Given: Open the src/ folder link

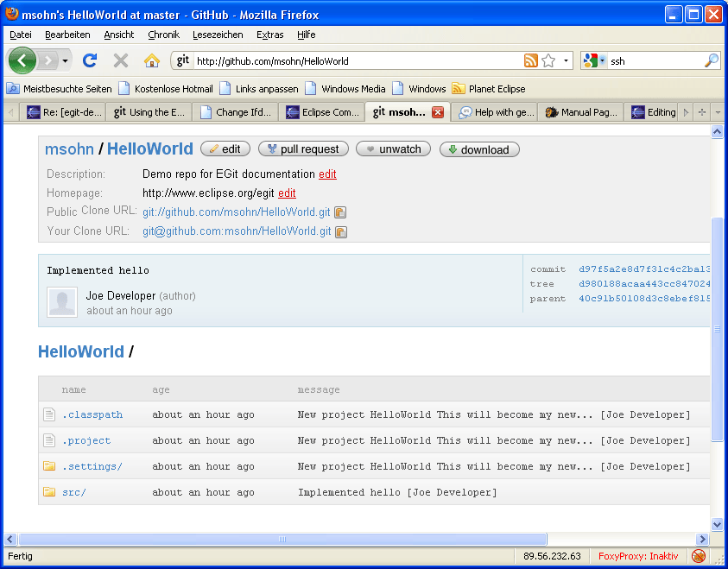Looking at the screenshot, I should (74, 492).
